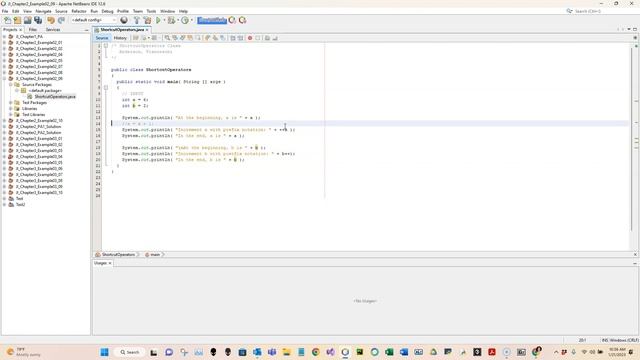Click the Build Project hammer icon
The image size is (640, 360).
[x=137, y=20]
